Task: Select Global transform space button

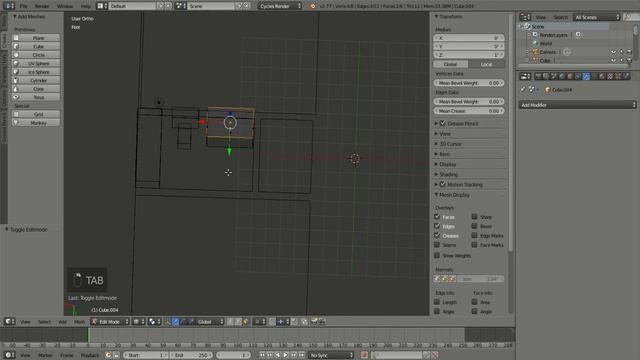Action: 451,64
